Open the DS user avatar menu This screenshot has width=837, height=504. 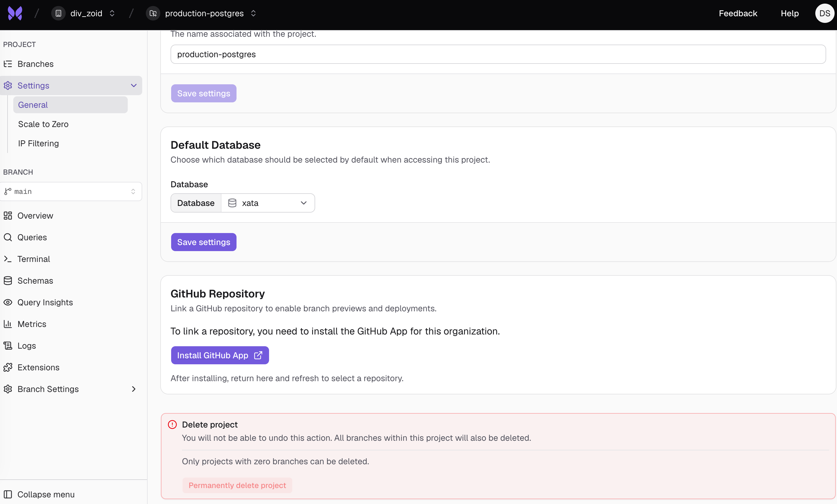click(x=824, y=13)
